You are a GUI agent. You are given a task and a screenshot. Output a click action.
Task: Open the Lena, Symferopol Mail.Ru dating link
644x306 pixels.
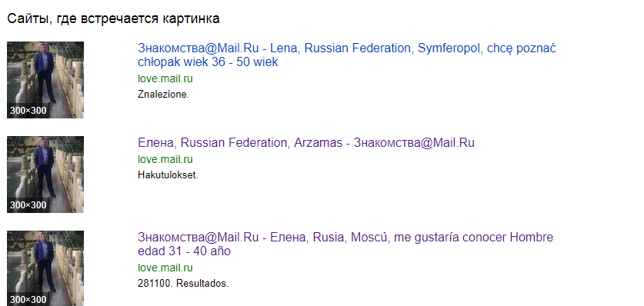[347, 55]
